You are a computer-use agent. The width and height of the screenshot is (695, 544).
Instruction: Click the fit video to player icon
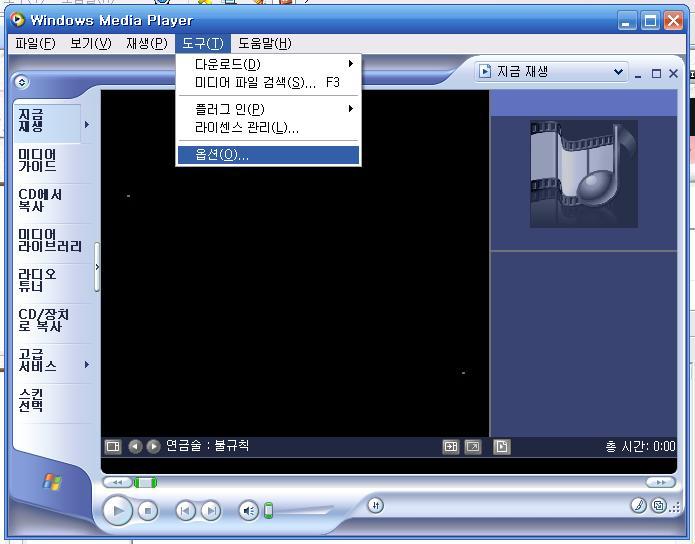tap(451, 446)
